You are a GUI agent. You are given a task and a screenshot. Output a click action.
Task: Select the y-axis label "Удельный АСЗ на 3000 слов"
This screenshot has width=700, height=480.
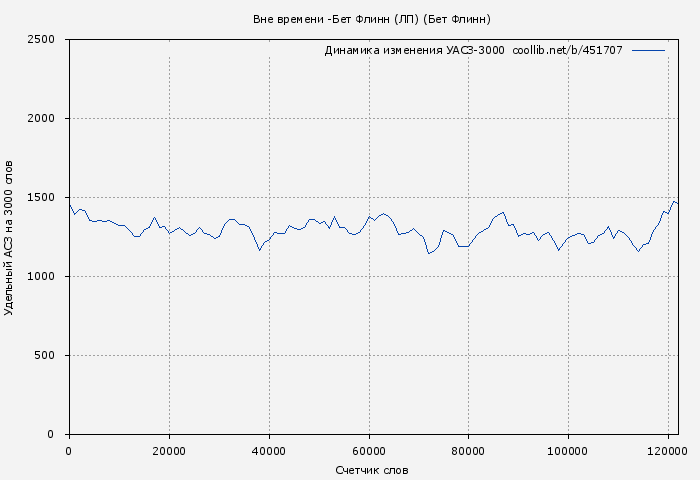10,237
